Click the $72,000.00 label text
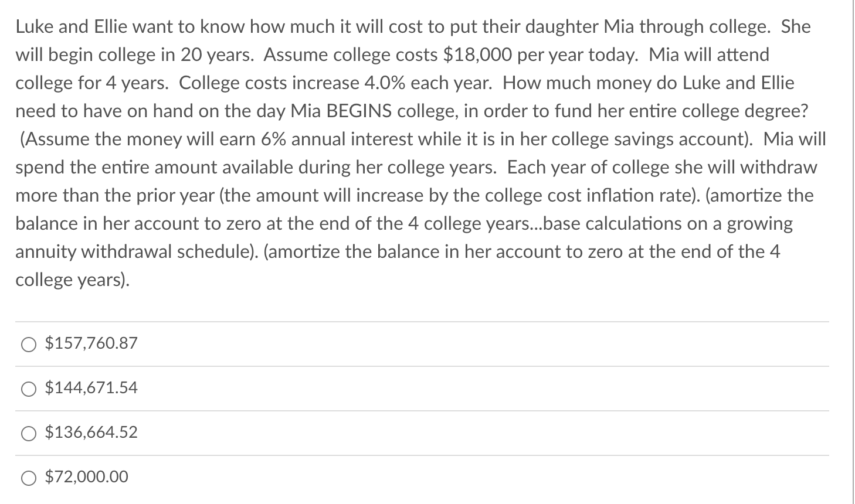This screenshot has width=855, height=504. 86,476
